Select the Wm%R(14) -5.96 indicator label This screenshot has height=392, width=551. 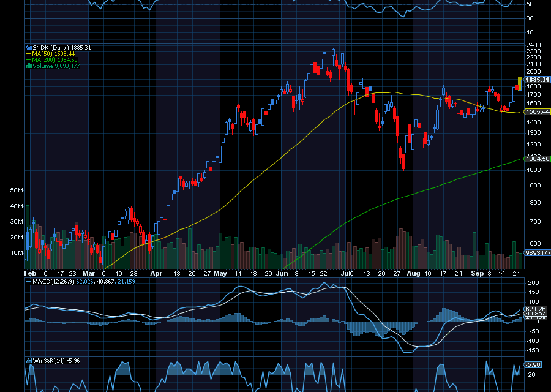[x=56, y=360]
